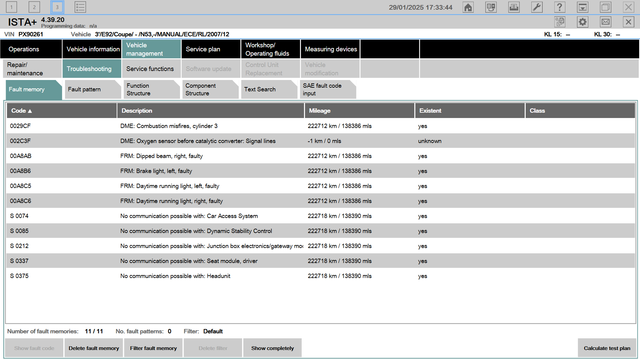Switch to the Fault pattern tab
The width and height of the screenshot is (640, 360).
pyautogui.click(x=92, y=89)
